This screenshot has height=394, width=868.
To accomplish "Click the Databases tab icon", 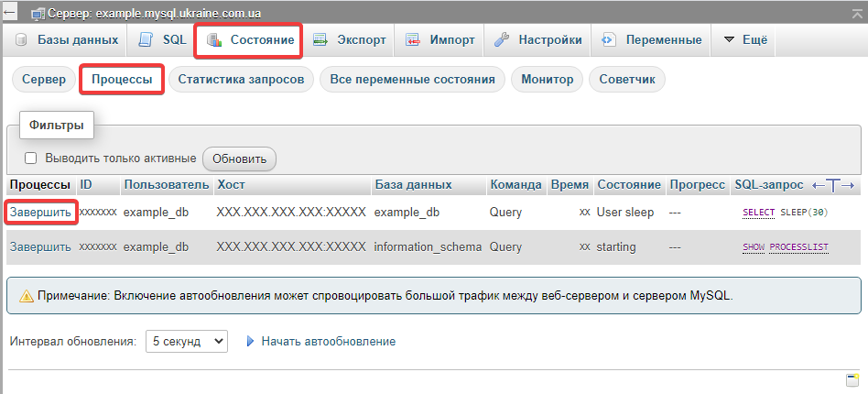I will click(x=22, y=40).
